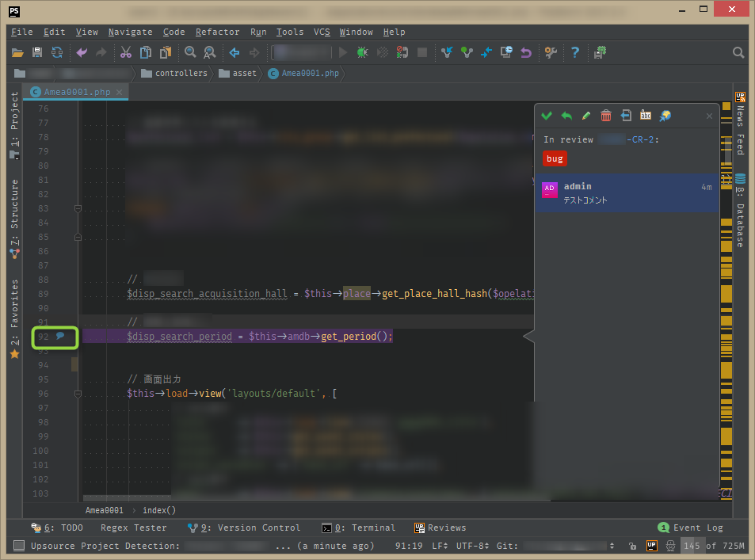Click the Save All floppy icon
Screen dimensions: 755x560
(37, 52)
